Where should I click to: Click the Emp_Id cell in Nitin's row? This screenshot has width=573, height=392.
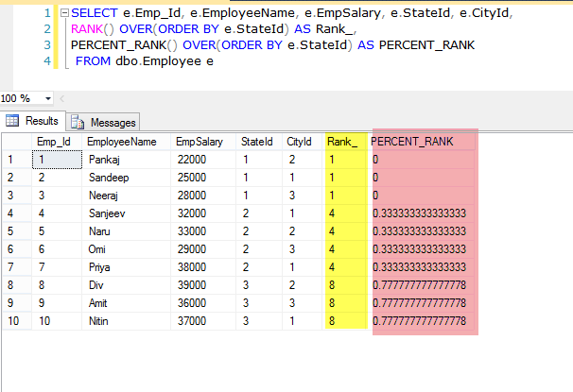coord(57,321)
